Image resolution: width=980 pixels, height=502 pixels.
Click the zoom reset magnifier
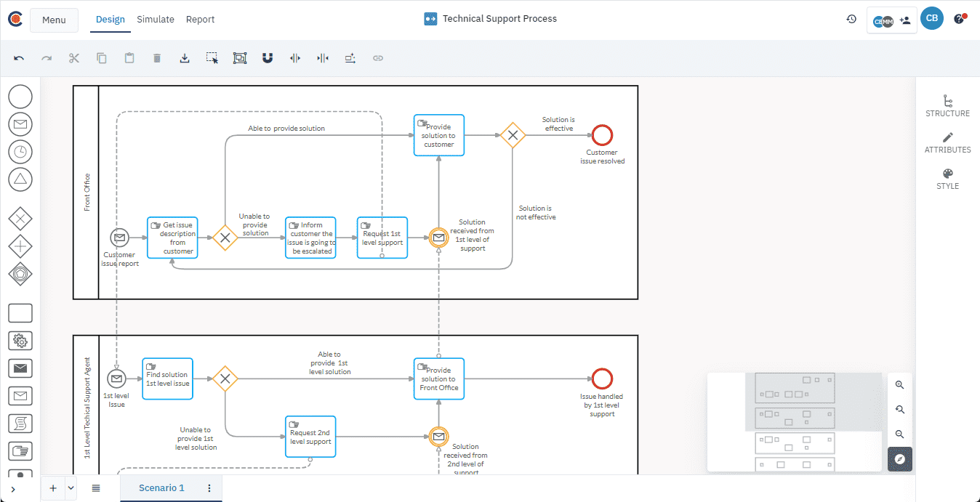click(900, 410)
